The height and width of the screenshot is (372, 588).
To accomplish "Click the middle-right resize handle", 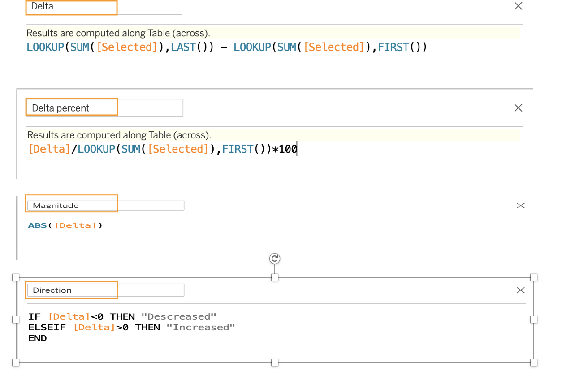I will (533, 320).
